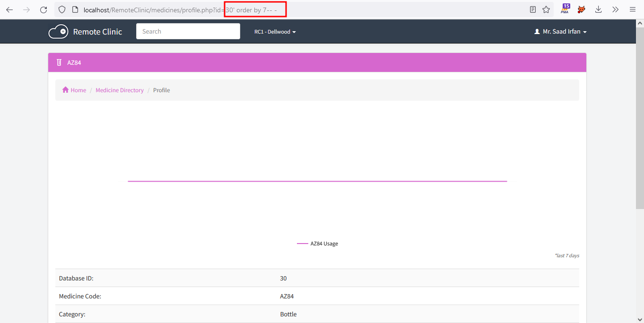Screen dimensions: 644x323
Task: Click the Remote Clinic cloud logo
Action: coord(58,32)
